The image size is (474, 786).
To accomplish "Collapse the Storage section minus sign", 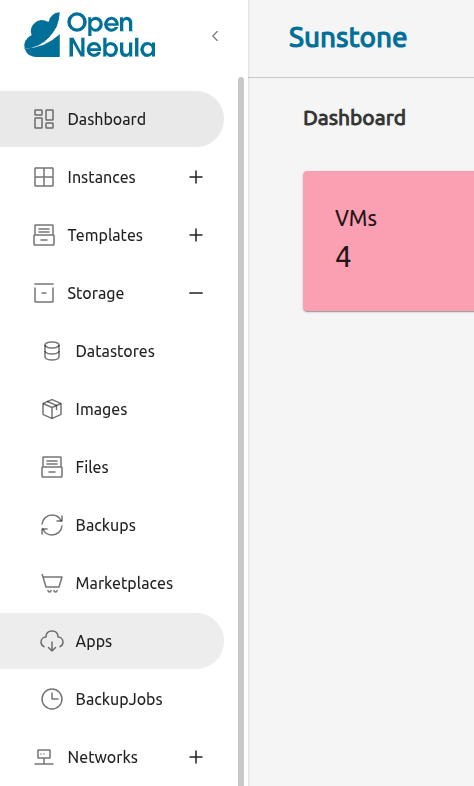I will (x=196, y=293).
